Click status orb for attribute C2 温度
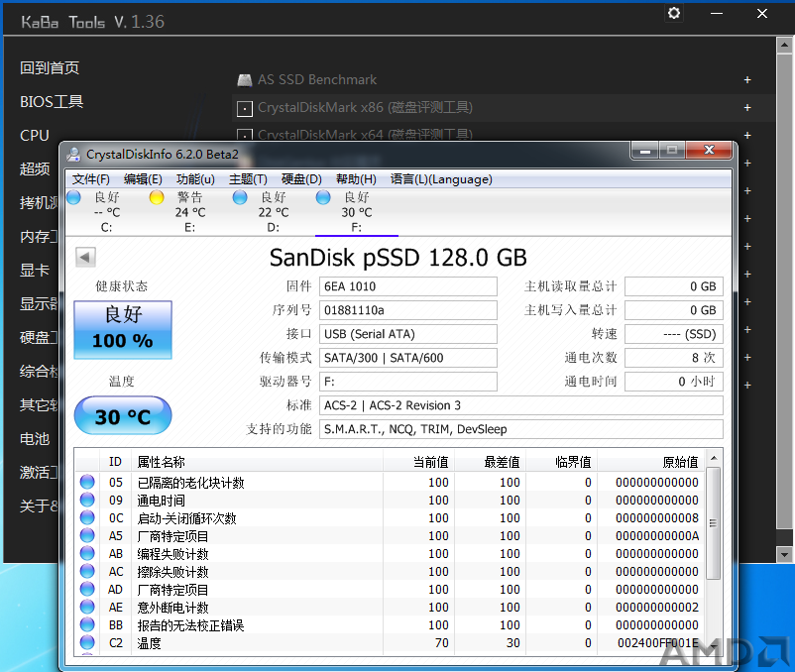The image size is (795, 672). (87, 642)
